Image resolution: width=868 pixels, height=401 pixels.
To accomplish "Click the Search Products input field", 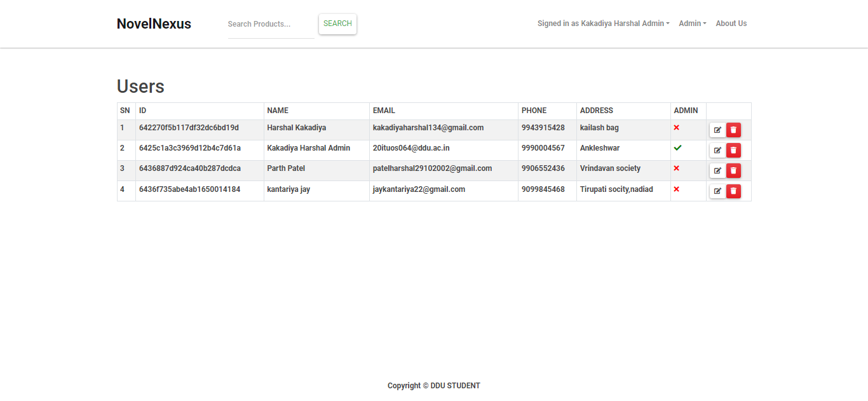I will coord(271,24).
